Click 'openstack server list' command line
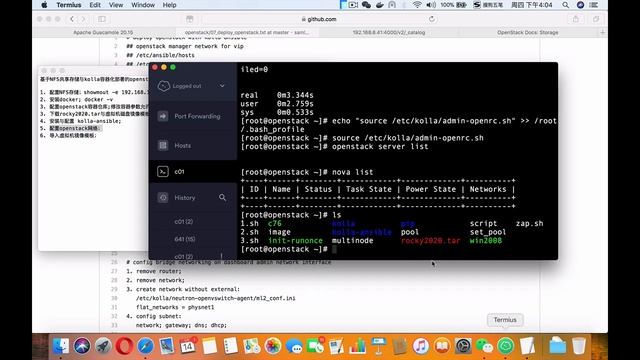The width and height of the screenshot is (640, 360). (380, 147)
